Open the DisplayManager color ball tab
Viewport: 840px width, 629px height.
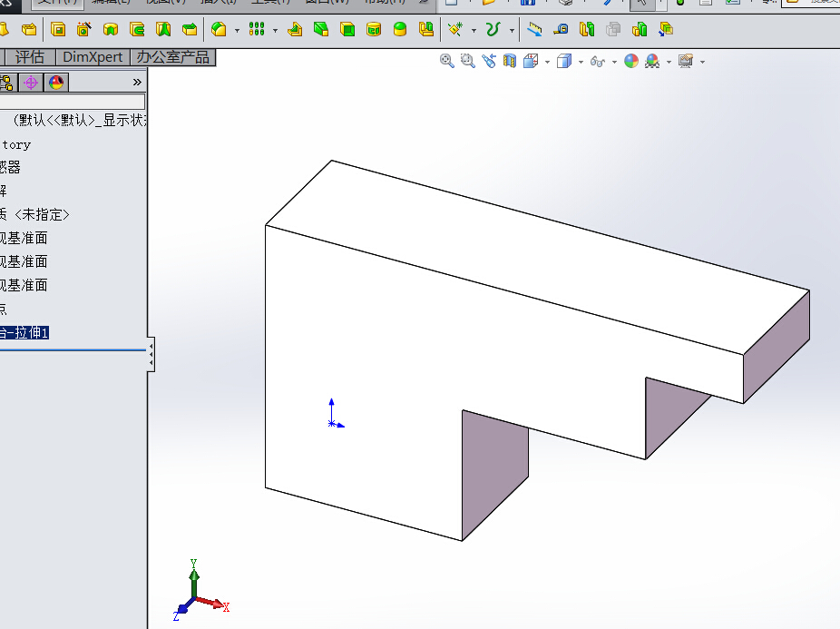(x=56, y=82)
